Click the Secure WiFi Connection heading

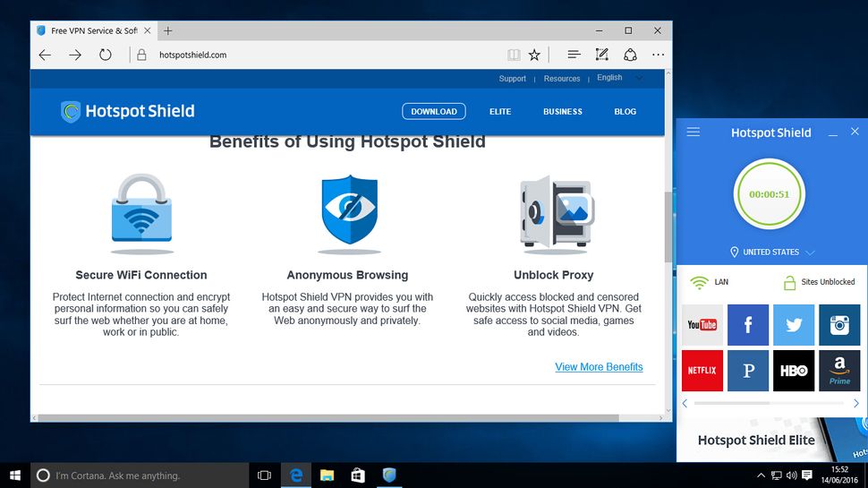[141, 275]
